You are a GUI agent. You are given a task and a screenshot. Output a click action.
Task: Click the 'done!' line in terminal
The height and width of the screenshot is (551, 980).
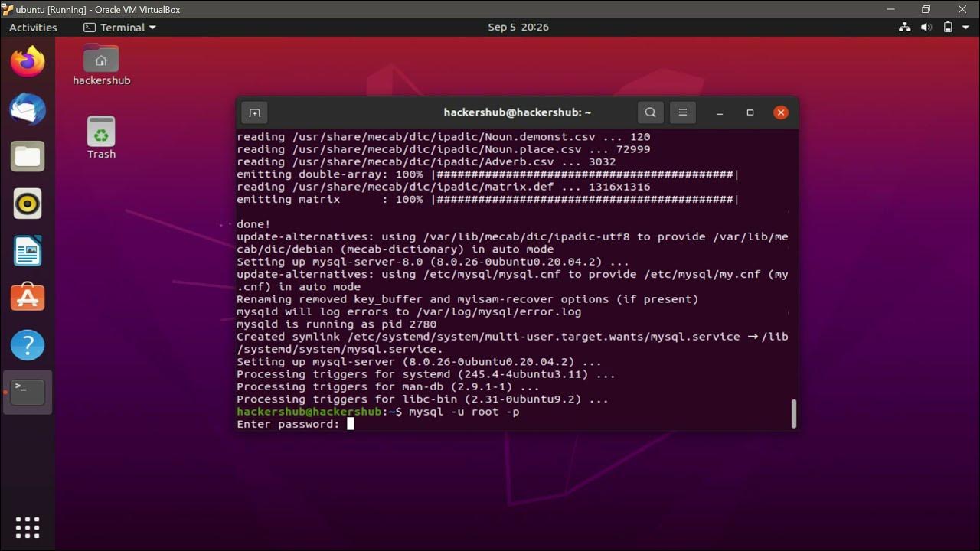(253, 224)
